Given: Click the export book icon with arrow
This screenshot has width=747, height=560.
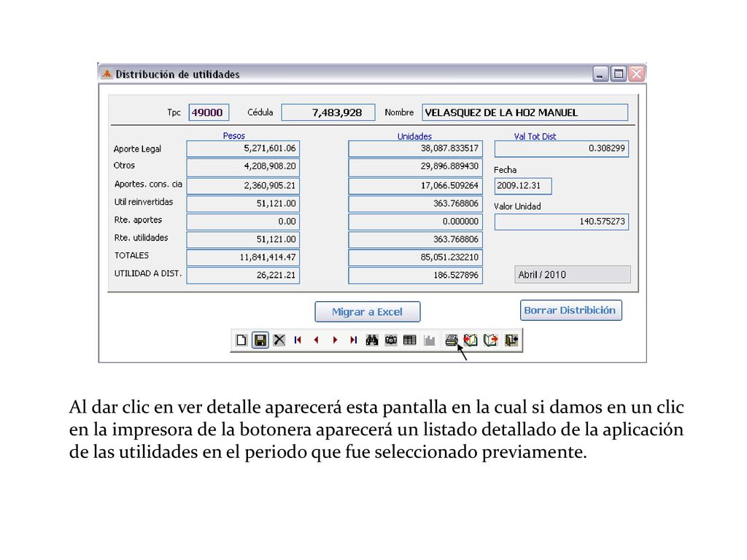Looking at the screenshot, I should pyautogui.click(x=491, y=340).
